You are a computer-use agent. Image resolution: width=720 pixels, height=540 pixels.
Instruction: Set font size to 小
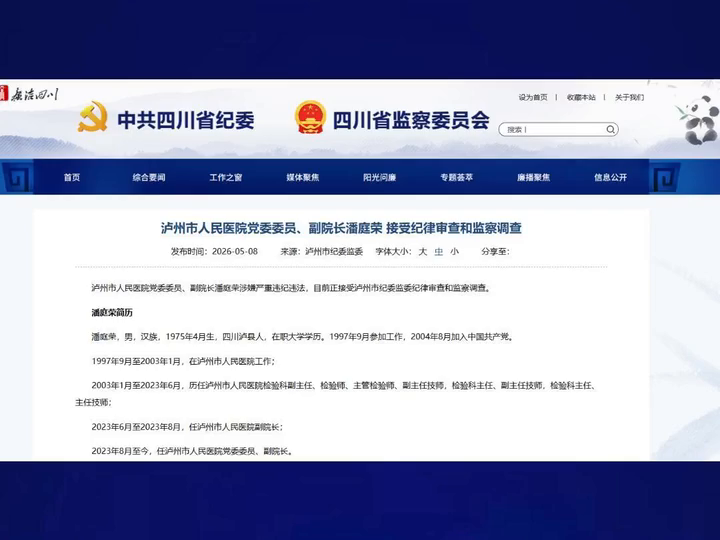pyautogui.click(x=455, y=252)
